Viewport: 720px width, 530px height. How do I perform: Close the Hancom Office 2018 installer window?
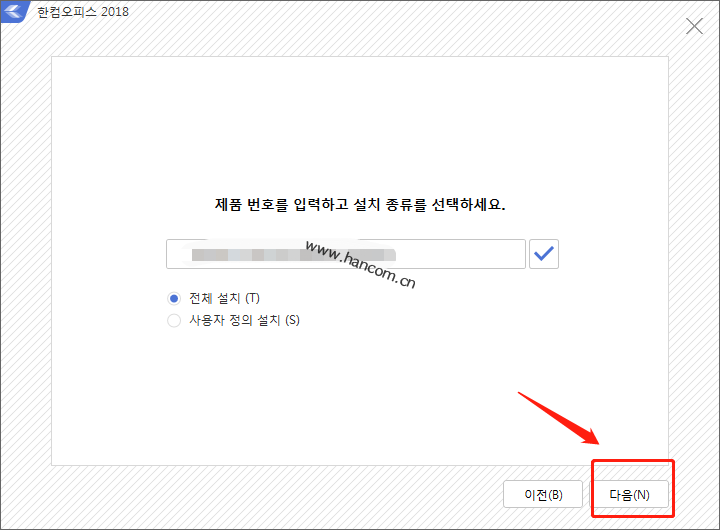click(x=694, y=27)
